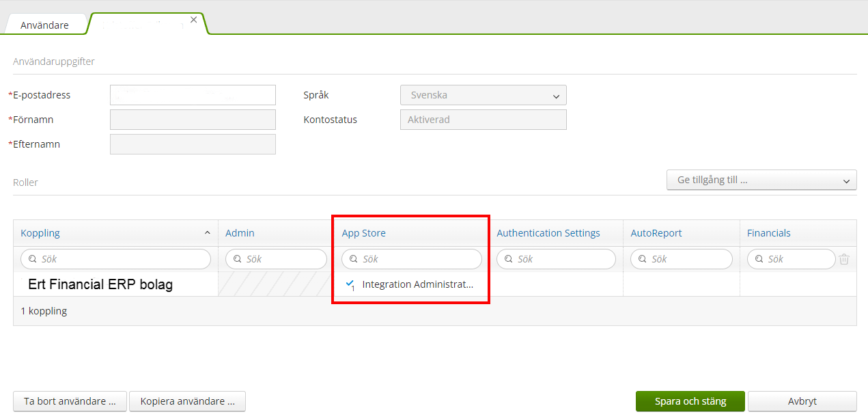The height and width of the screenshot is (419, 868).
Task: Click the App Store search field
Action: 412,259
